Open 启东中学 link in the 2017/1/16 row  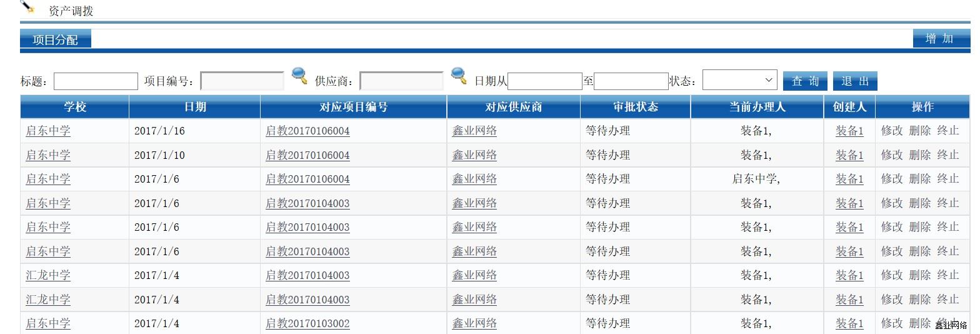[x=48, y=131]
